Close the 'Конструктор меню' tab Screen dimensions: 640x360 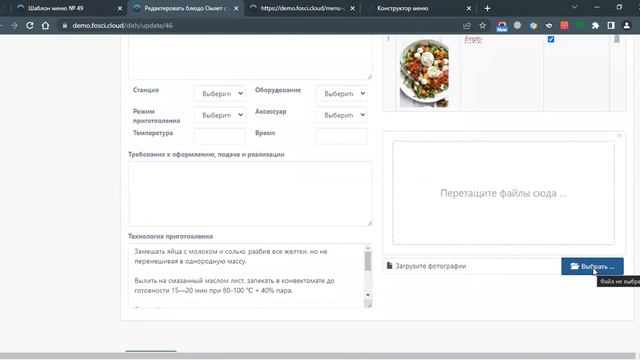(x=469, y=8)
